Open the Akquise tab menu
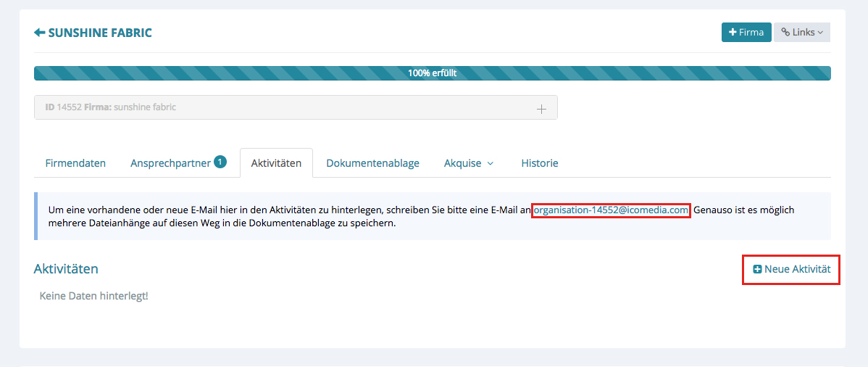The width and height of the screenshot is (868, 367). (463, 163)
